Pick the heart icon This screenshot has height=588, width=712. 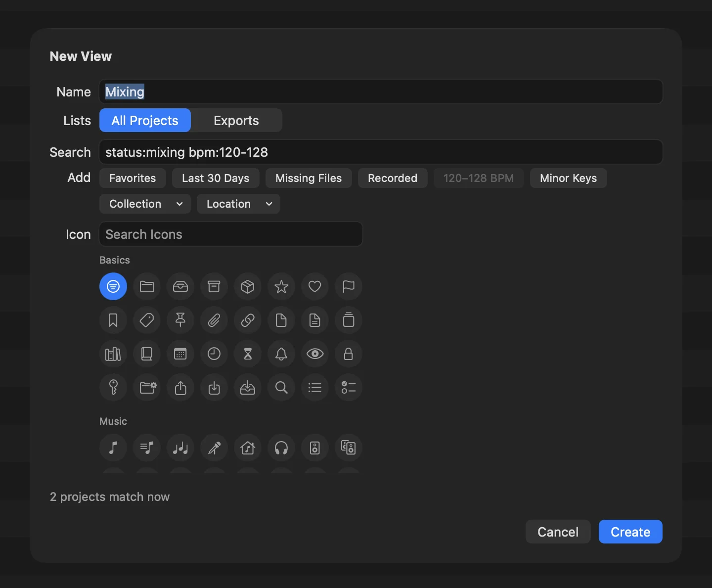tap(315, 286)
